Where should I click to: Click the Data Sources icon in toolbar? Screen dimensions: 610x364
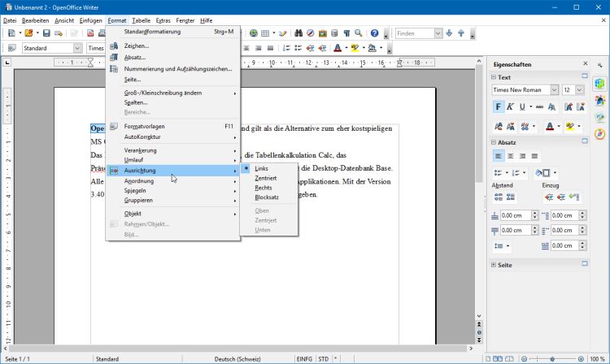pyautogui.click(x=334, y=33)
